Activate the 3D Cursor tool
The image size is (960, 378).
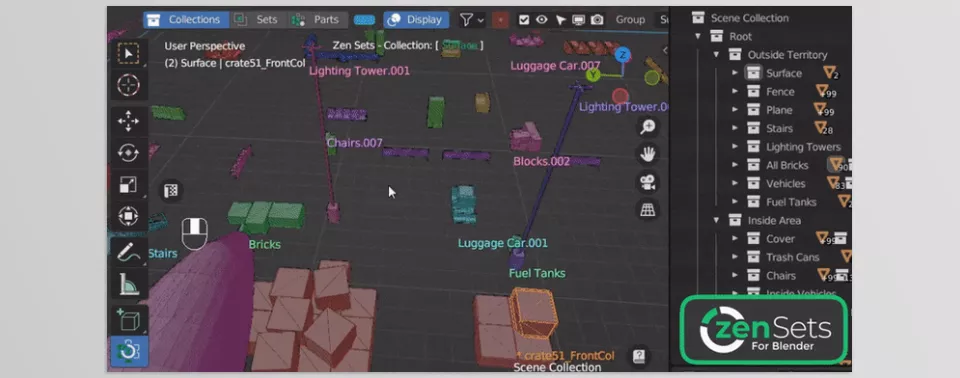128,85
